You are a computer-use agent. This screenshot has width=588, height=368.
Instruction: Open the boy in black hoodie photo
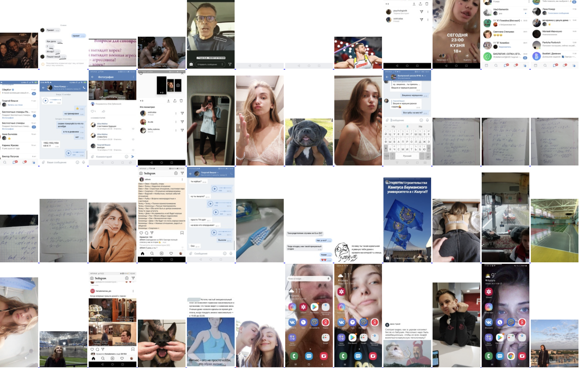click(x=456, y=325)
